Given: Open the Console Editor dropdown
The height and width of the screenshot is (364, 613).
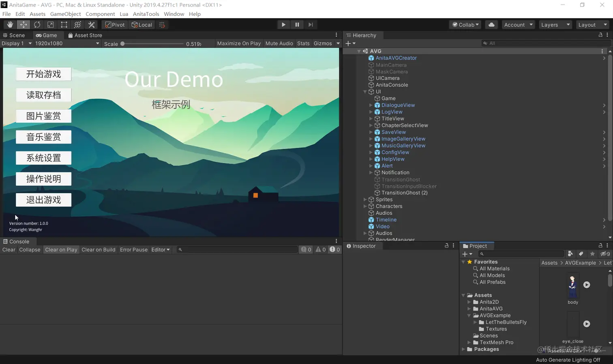Looking at the screenshot, I should [x=161, y=250].
